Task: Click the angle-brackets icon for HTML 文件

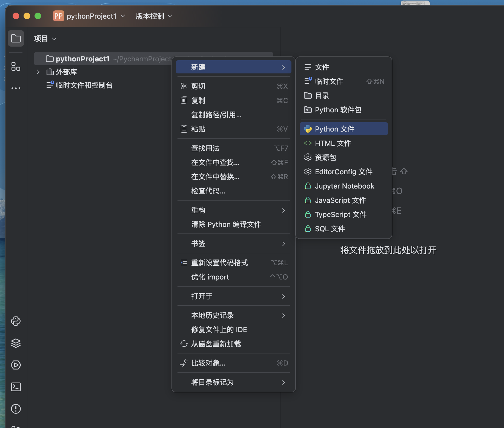Action: 308,143
